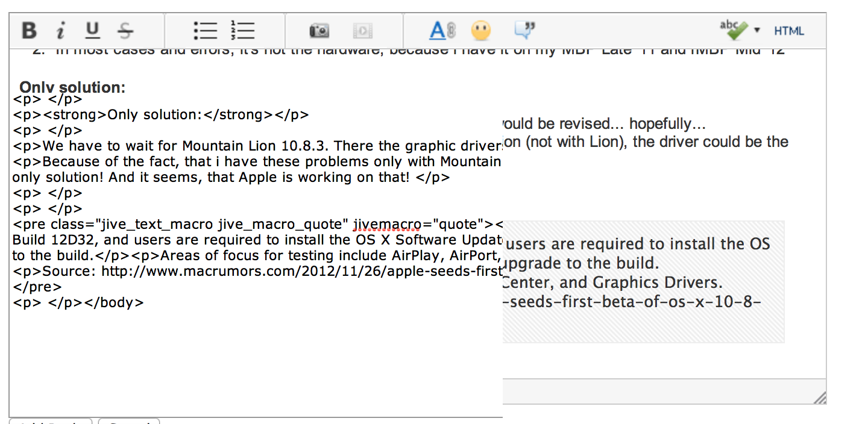The width and height of the screenshot is (868, 424).
Task: Click the misspelled word 'jivemacro' underlined in red
Action: coord(386,225)
